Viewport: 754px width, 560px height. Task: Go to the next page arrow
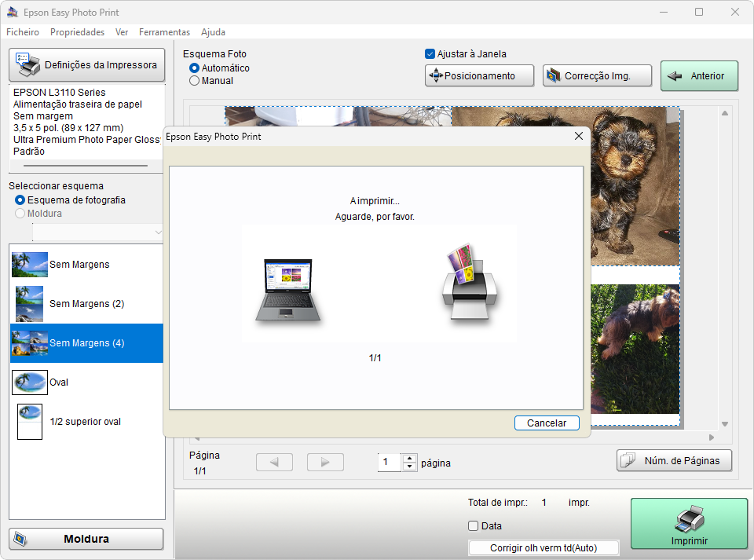[x=325, y=463]
